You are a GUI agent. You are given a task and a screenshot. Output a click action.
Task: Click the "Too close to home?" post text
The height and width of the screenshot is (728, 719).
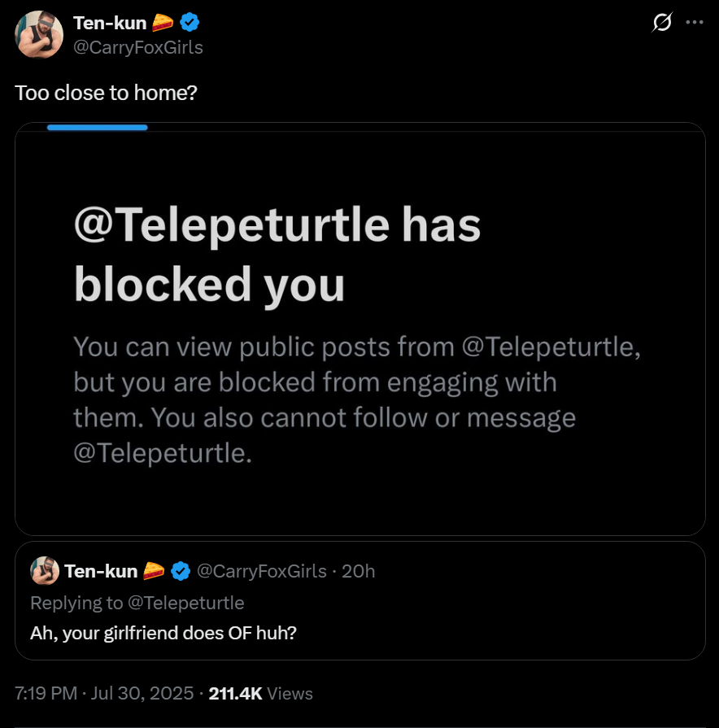106,93
